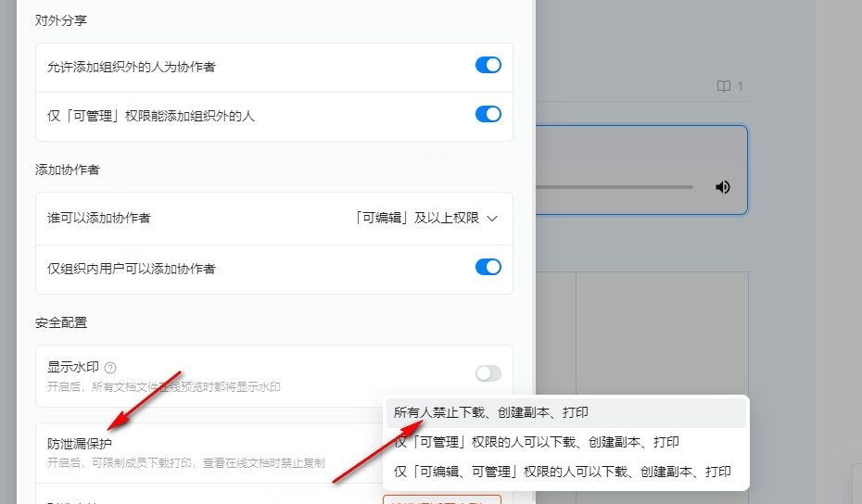Click the help icon next to 显示水印
The height and width of the screenshot is (504, 862).
tap(110, 368)
